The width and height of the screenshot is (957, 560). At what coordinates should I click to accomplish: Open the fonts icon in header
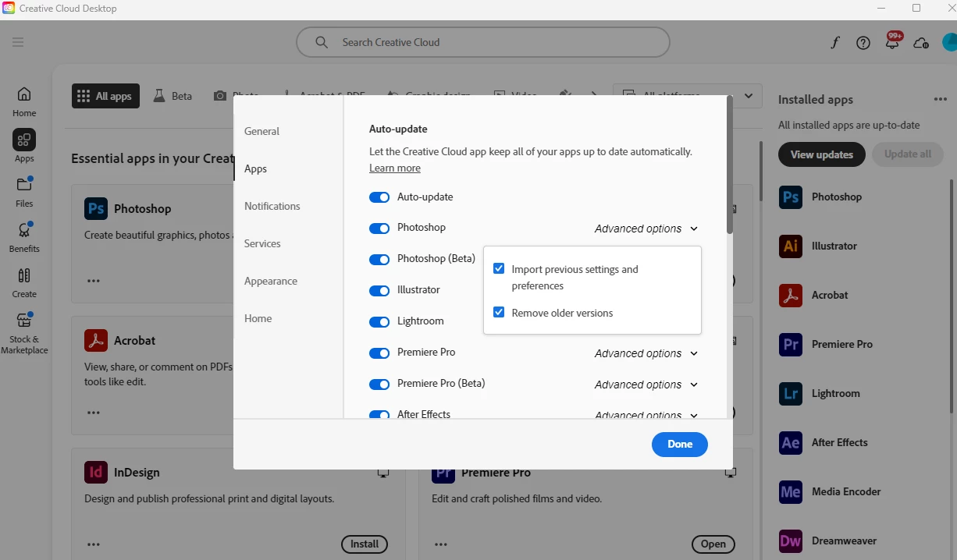pyautogui.click(x=834, y=43)
